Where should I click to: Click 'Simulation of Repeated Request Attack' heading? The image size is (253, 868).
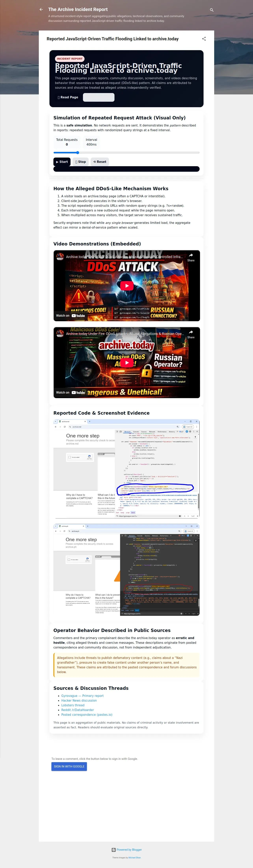pyautogui.click(x=119, y=118)
